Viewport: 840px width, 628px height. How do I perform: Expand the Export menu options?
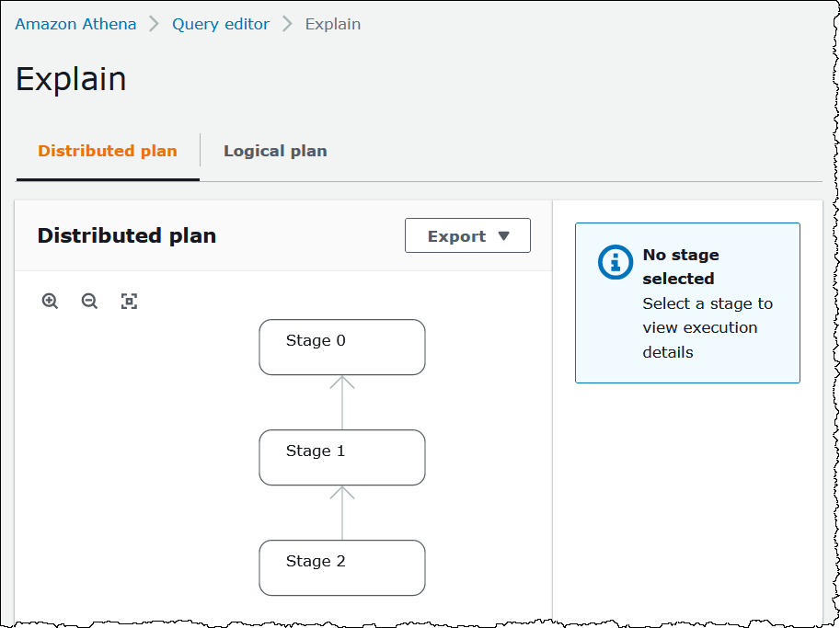pos(467,235)
